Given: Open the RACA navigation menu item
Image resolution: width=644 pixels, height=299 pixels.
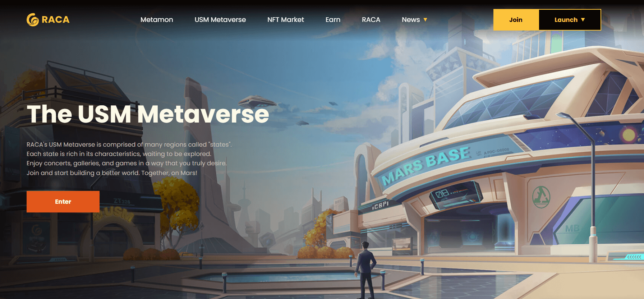Looking at the screenshot, I should [371, 20].
